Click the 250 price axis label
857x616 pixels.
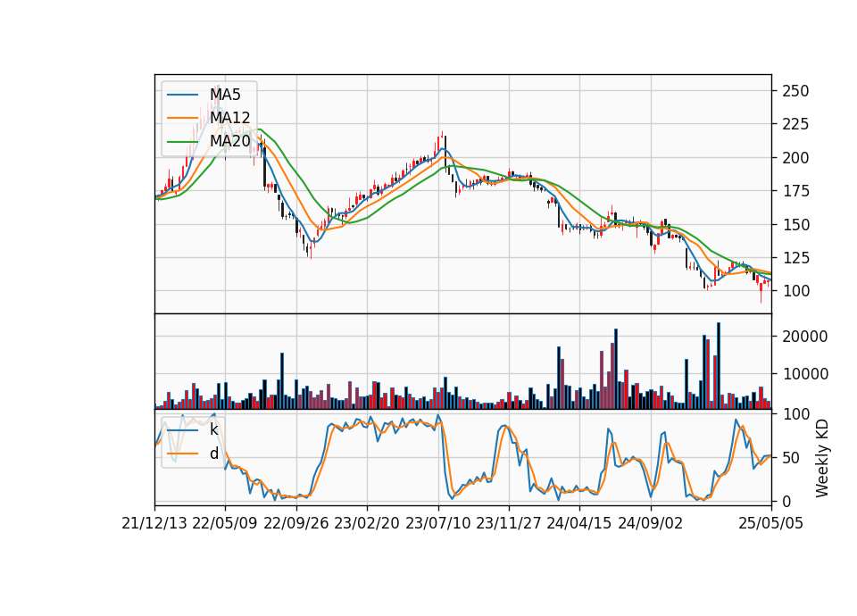795,91
